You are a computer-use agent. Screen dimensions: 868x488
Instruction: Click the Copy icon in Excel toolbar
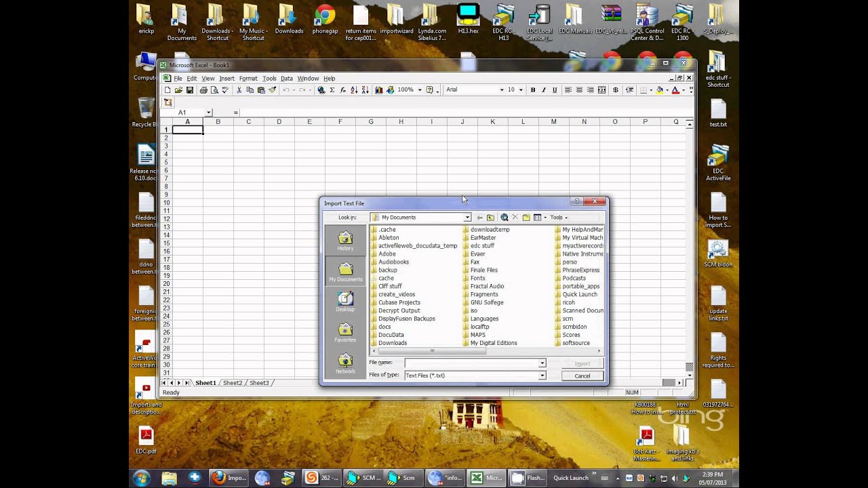click(x=250, y=89)
